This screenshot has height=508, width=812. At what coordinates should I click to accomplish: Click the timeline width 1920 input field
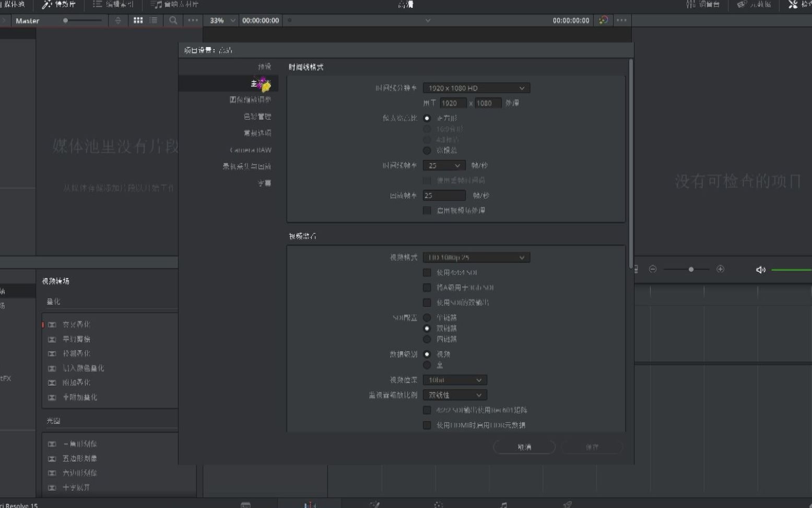(x=453, y=103)
